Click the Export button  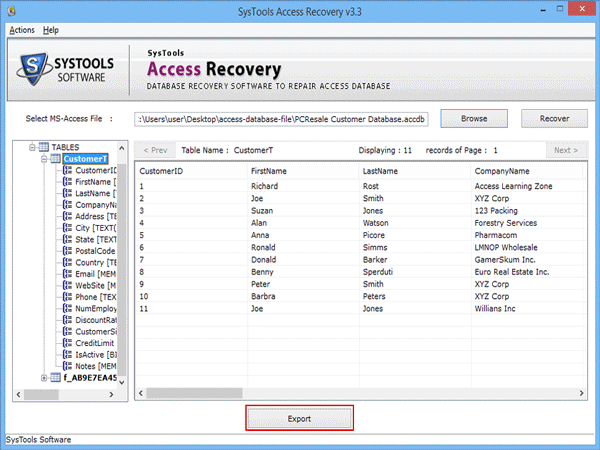click(299, 419)
